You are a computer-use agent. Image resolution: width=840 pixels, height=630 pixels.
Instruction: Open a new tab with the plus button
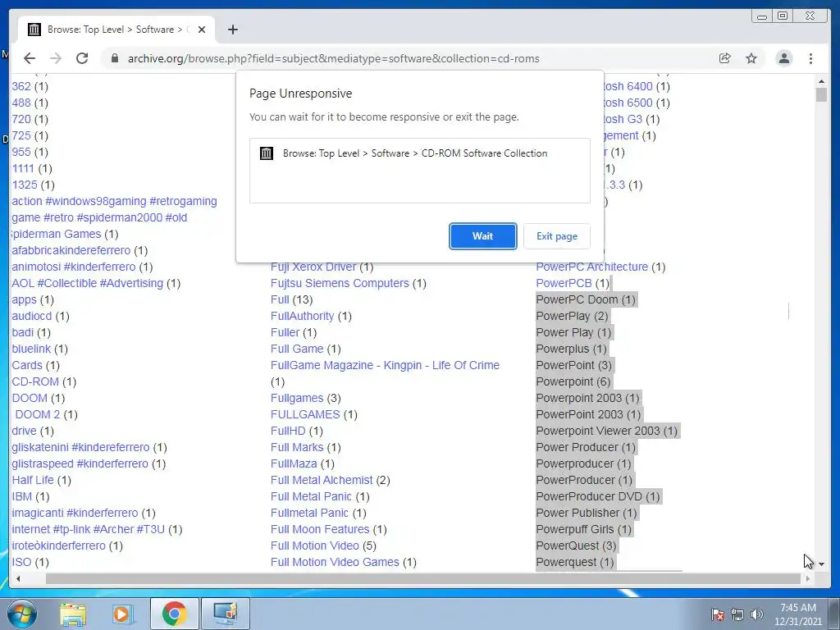coord(232,30)
